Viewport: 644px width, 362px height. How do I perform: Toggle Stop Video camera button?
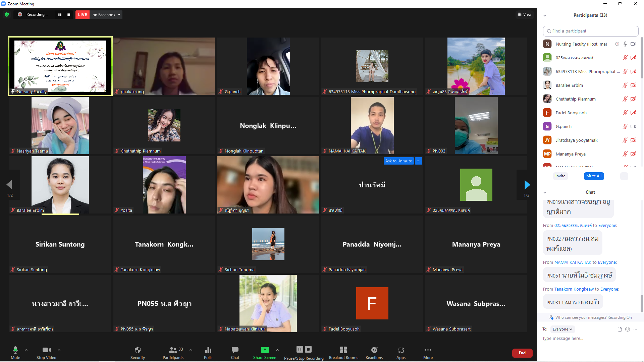tap(46, 350)
